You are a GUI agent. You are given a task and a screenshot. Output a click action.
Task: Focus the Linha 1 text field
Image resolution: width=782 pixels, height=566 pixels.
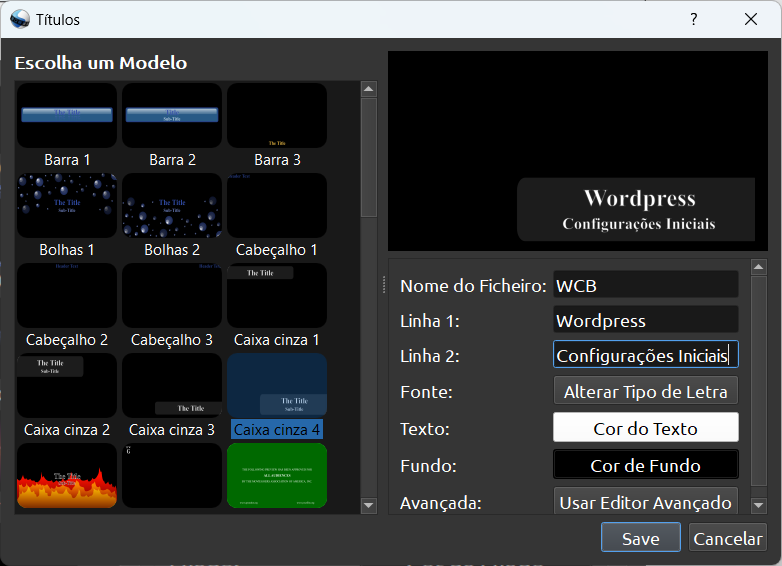tap(646, 321)
